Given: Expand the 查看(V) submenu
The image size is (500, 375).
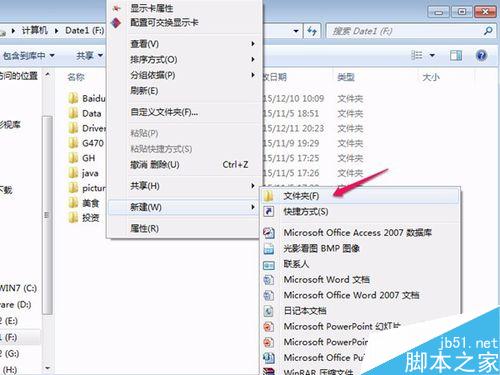Looking at the screenshot, I should [x=184, y=44].
